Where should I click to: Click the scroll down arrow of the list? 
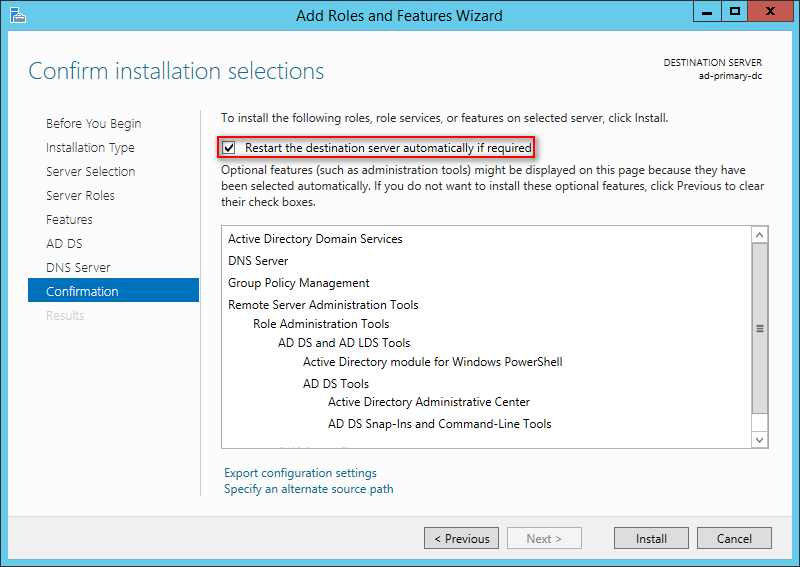[760, 440]
